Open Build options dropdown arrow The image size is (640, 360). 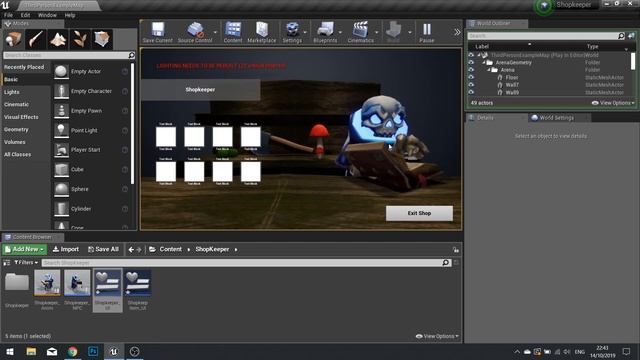click(x=409, y=32)
